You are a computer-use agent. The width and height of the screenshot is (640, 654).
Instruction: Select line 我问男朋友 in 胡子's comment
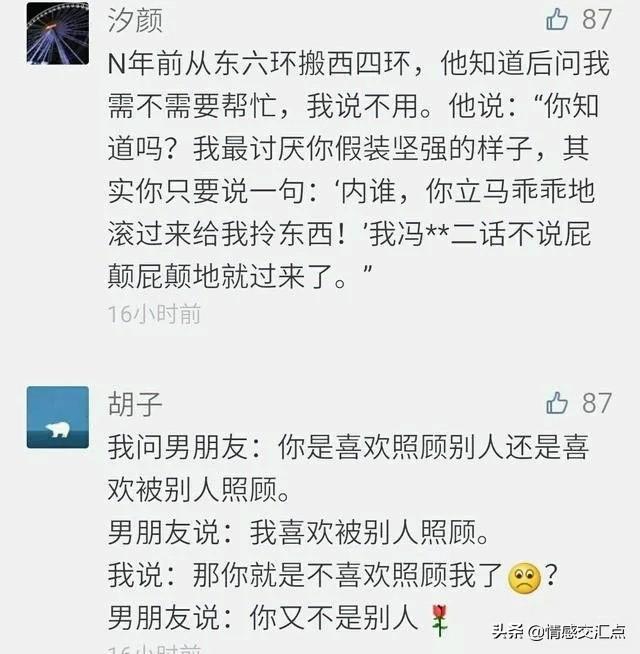[x=348, y=447]
